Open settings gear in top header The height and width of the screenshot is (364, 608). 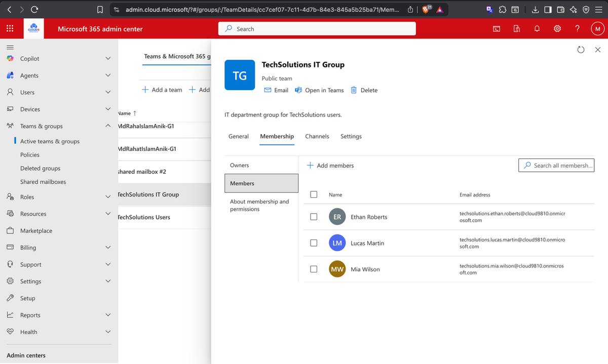[x=557, y=29]
